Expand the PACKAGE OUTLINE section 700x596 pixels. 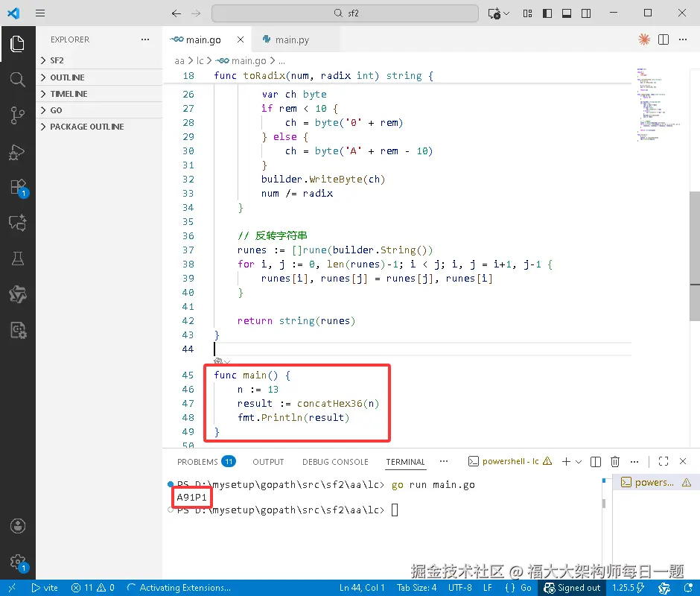(99, 127)
